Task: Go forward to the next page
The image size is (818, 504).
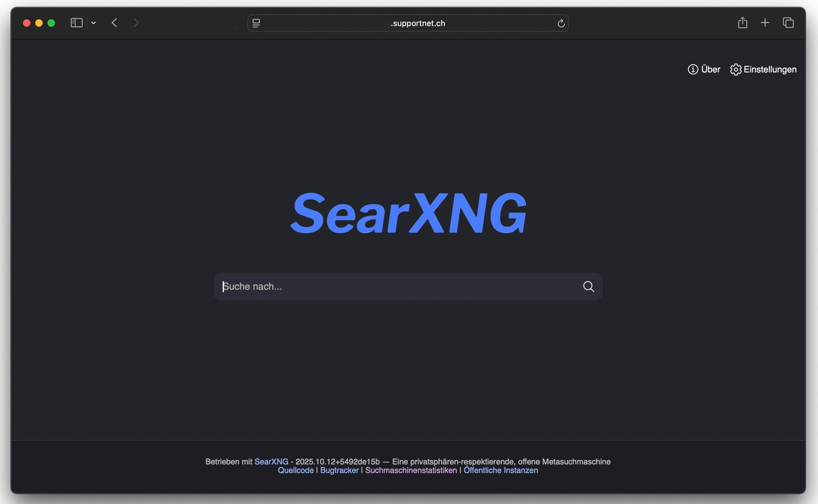Action: click(136, 23)
